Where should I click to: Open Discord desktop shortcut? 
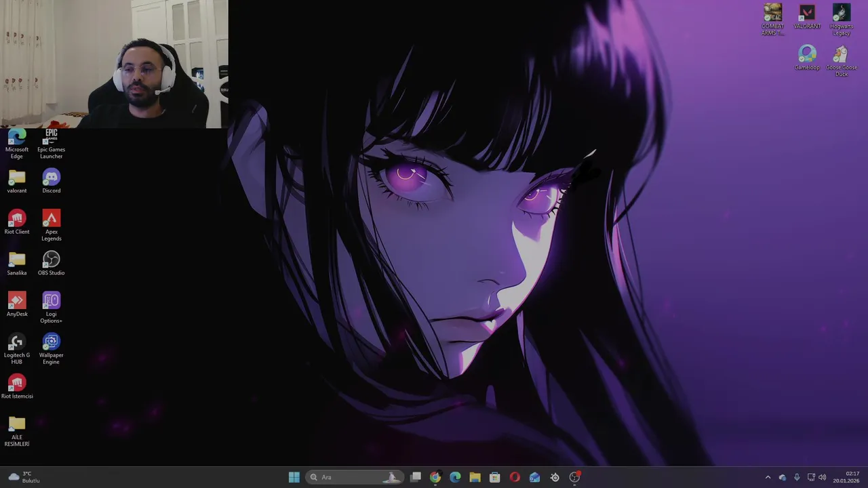pyautogui.click(x=51, y=182)
